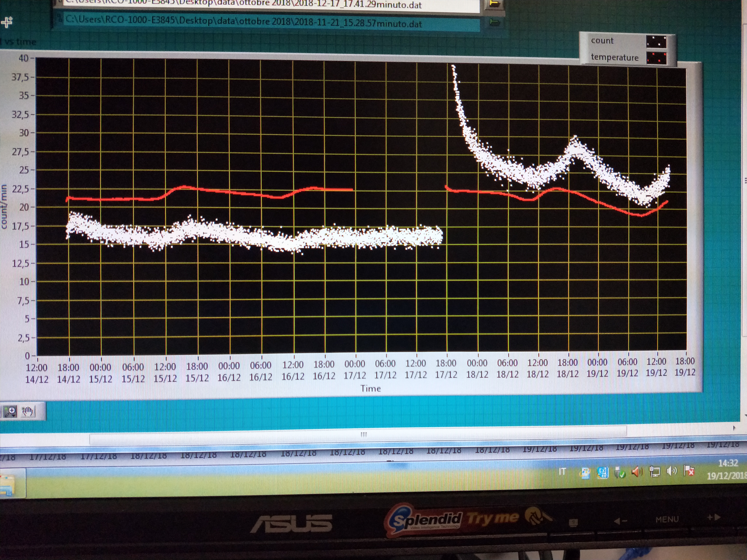Select the graph zoom tool
This screenshot has width=747, height=560.
[x=10, y=411]
